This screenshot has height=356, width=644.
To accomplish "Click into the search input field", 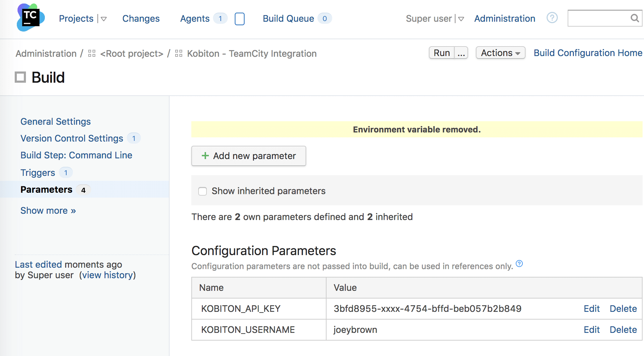I will pyautogui.click(x=598, y=18).
